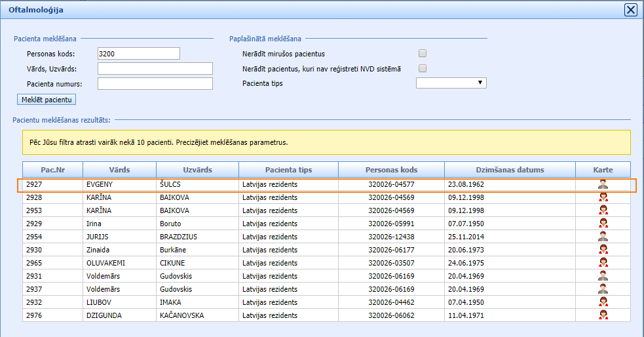Select row of patient number 2937

262,289
